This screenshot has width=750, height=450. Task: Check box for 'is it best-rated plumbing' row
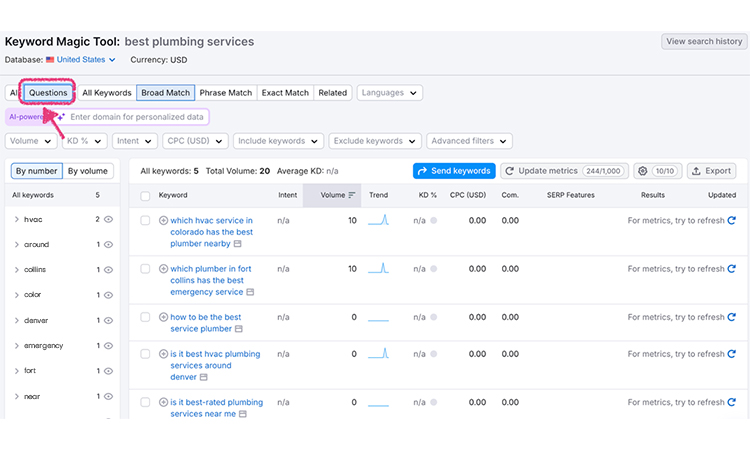145,402
